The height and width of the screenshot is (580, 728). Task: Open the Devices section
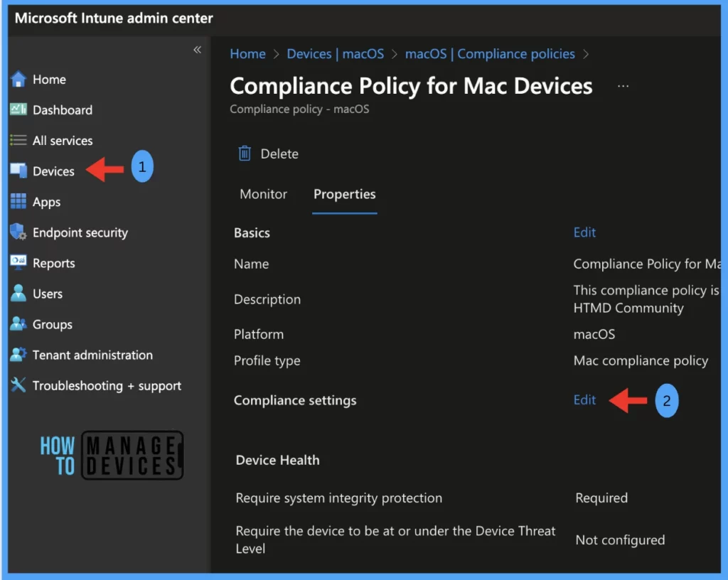tap(53, 171)
